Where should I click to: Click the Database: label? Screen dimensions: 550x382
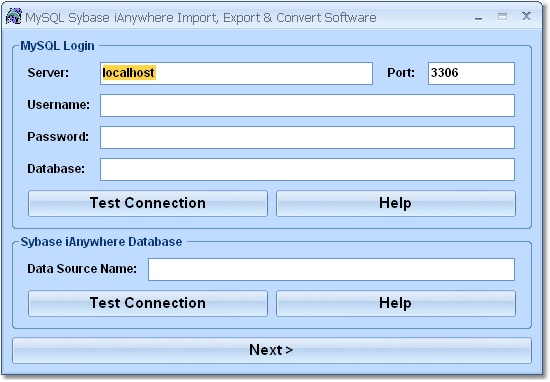coord(56,169)
